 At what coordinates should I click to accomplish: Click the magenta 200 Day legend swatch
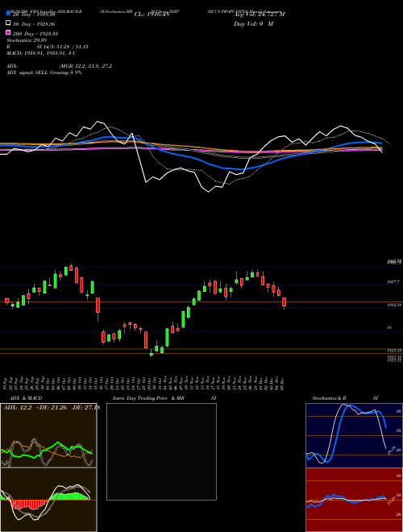(x=8, y=32)
